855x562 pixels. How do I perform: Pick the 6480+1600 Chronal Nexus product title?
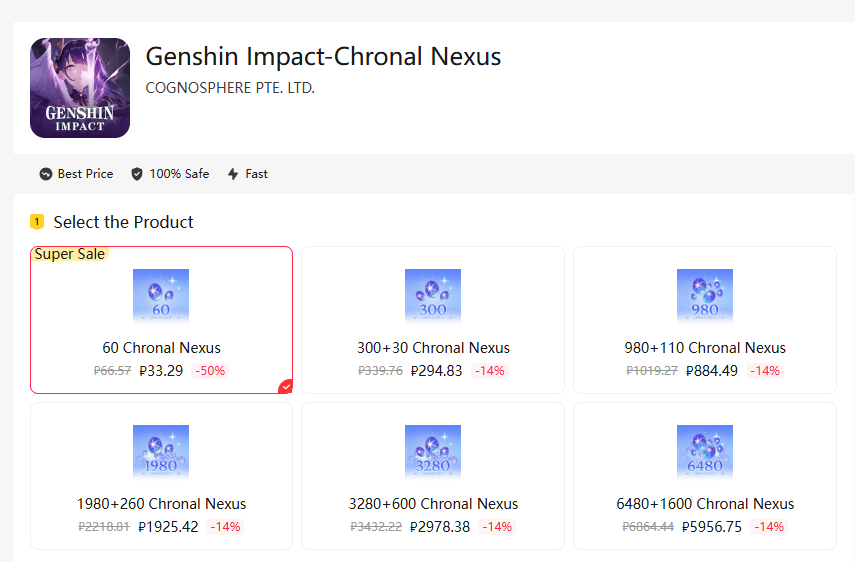pyautogui.click(x=705, y=504)
